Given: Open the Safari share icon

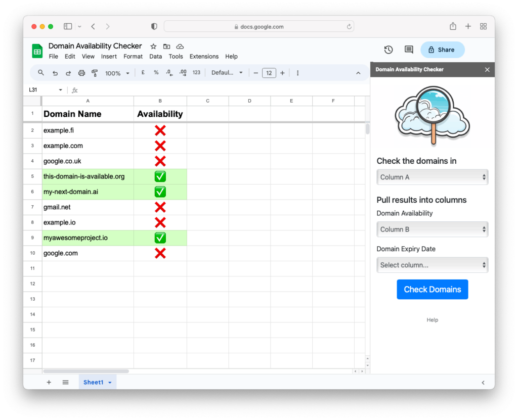Looking at the screenshot, I should (x=453, y=26).
